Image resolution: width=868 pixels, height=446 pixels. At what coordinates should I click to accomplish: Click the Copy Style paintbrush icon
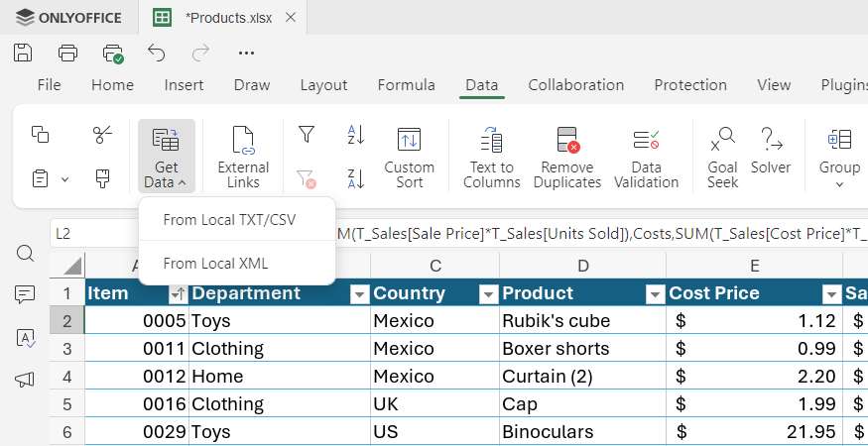pyautogui.click(x=102, y=179)
